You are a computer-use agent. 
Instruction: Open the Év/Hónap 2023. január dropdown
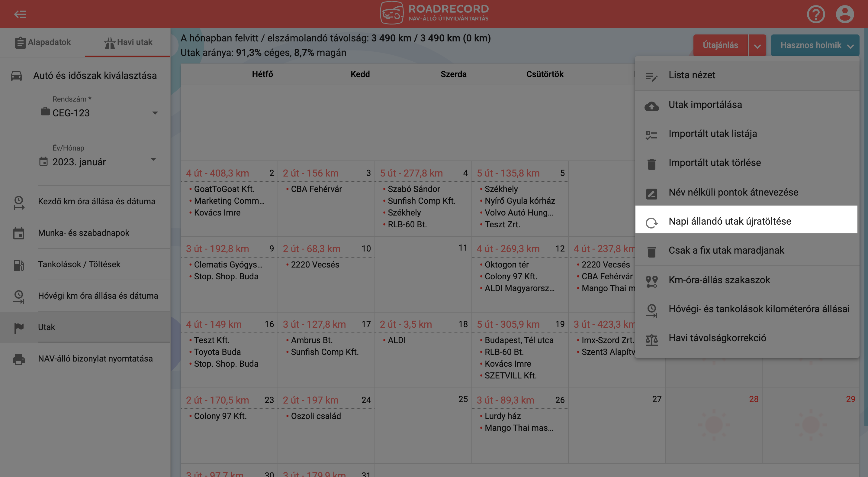click(99, 162)
